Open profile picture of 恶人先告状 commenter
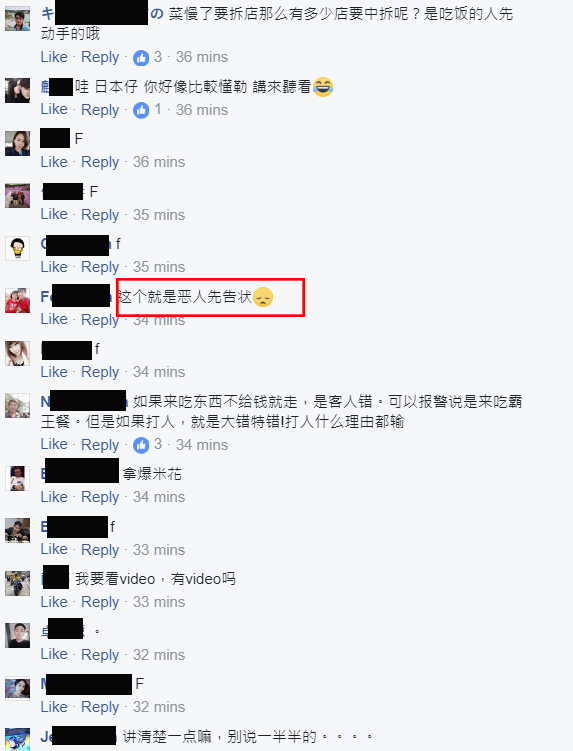Screen dimensions: 573x751 coord(18,301)
